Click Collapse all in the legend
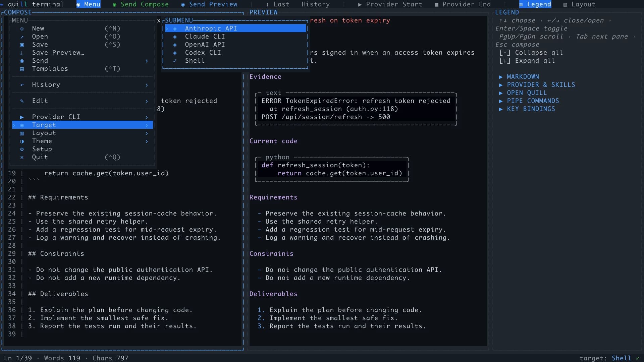Image resolution: width=644 pixels, height=362 pixels. point(531,53)
